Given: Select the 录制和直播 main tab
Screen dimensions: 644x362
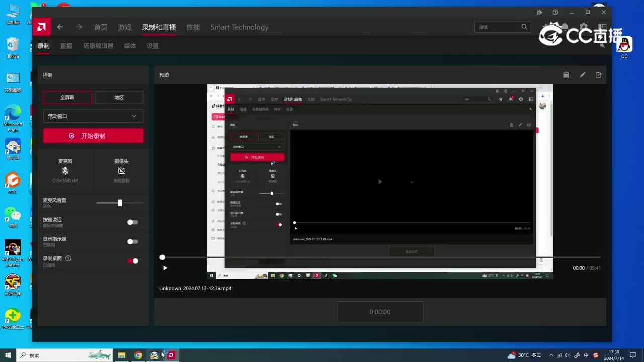Looking at the screenshot, I should tap(159, 27).
